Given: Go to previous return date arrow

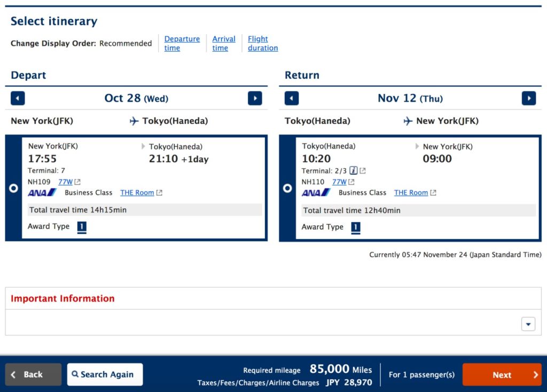Looking at the screenshot, I should point(292,98).
